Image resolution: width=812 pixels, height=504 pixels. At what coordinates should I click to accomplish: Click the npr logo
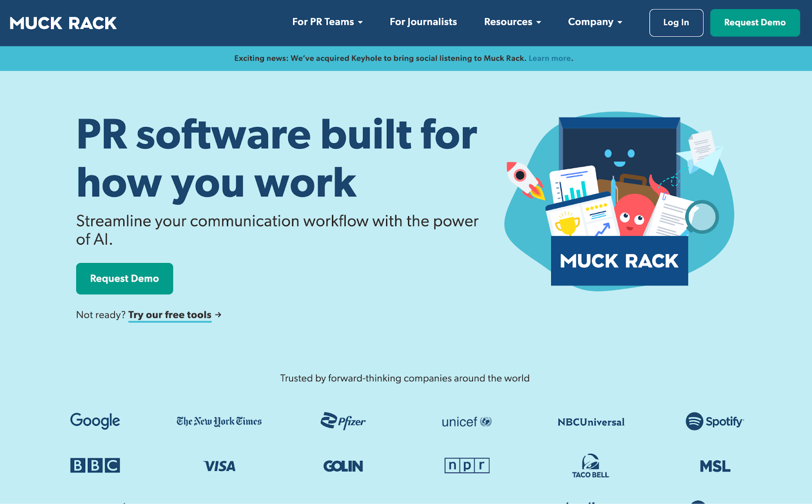(x=467, y=465)
